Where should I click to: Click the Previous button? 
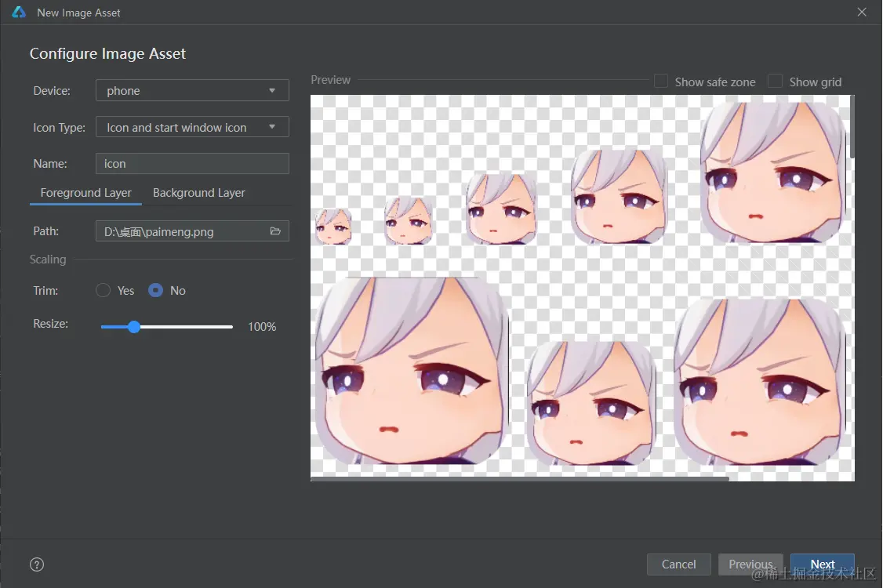click(x=750, y=564)
